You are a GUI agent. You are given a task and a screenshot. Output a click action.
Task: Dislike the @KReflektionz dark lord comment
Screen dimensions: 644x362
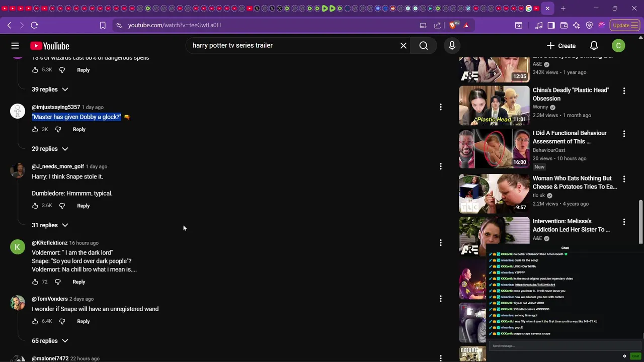pyautogui.click(x=58, y=282)
